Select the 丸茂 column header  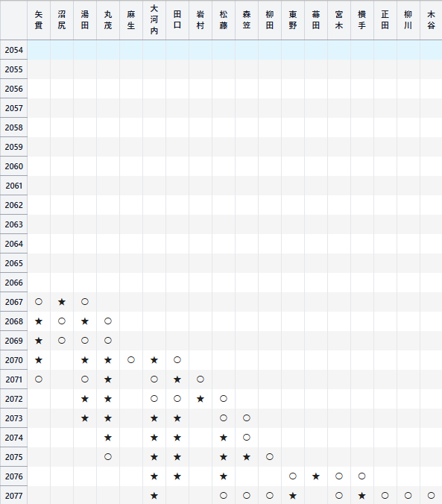[108, 20]
